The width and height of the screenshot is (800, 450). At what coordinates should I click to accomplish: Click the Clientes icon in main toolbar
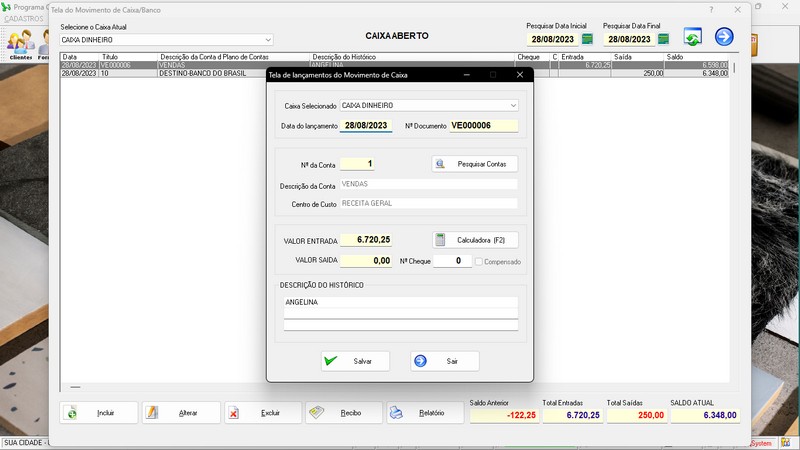pos(18,45)
